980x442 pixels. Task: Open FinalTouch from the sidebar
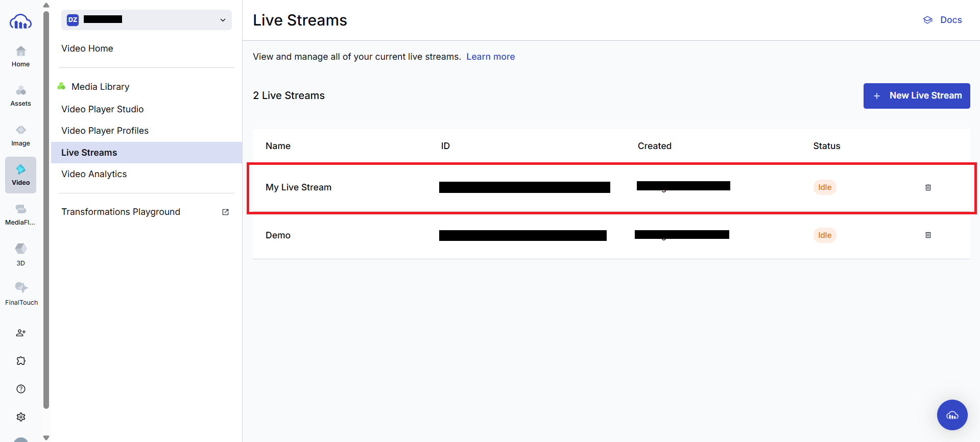click(21, 293)
